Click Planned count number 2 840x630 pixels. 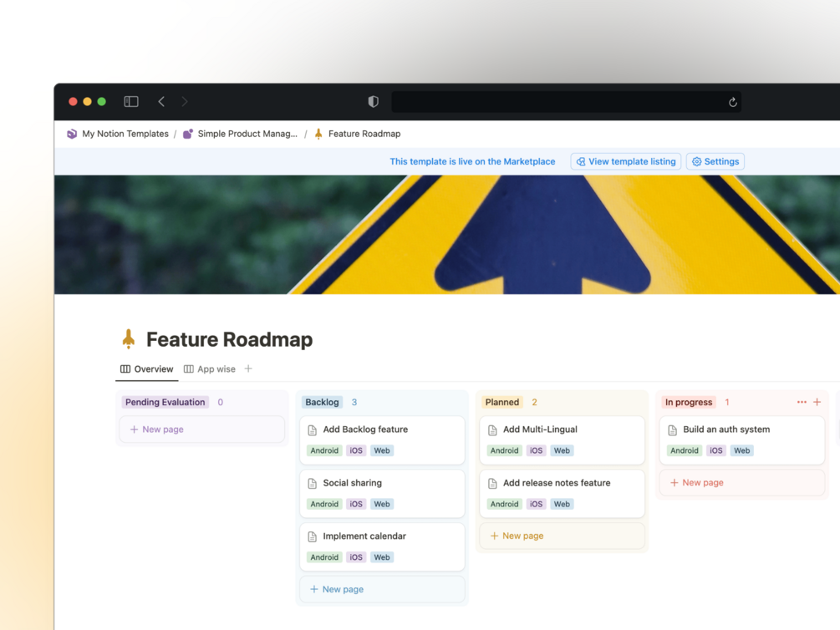(x=534, y=403)
